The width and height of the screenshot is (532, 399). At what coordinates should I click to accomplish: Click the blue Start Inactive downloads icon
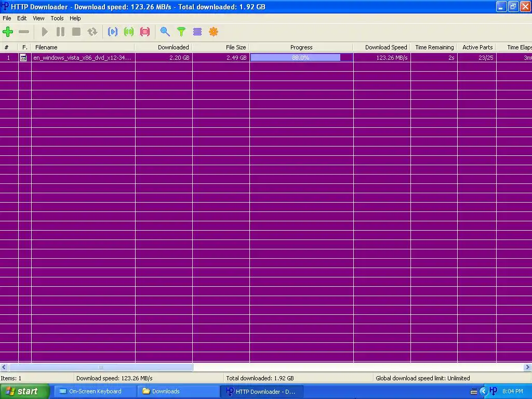click(x=113, y=32)
